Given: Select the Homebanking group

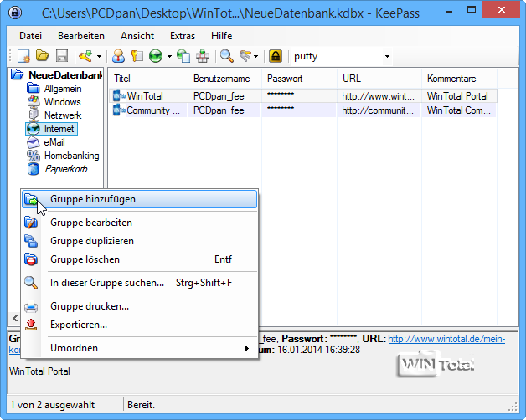Looking at the screenshot, I should pos(71,156).
